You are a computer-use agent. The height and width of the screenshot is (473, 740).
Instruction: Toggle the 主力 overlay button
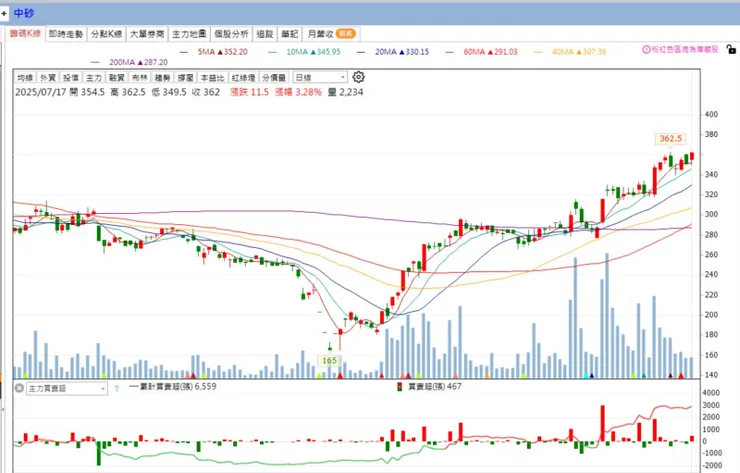[94, 77]
